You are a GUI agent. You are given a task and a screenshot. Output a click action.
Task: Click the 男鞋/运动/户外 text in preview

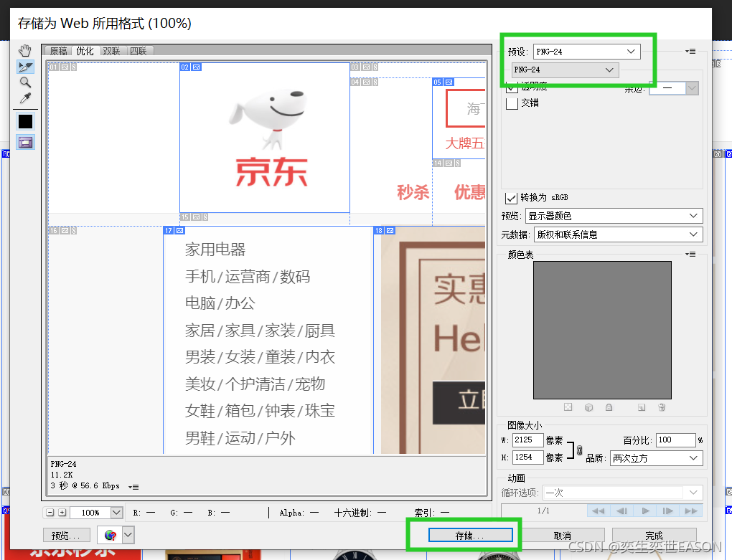(x=240, y=438)
